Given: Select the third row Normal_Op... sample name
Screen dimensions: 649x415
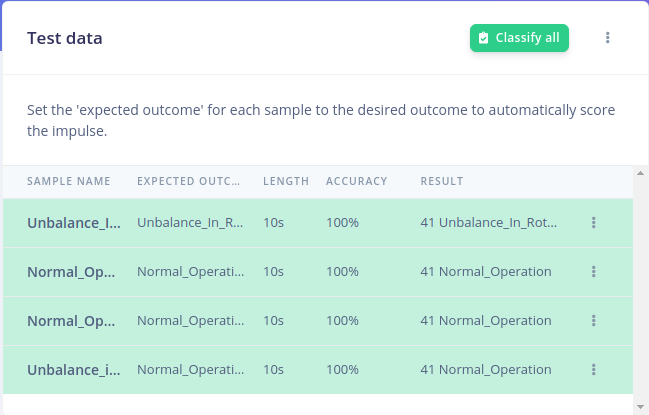Looking at the screenshot, I should (x=71, y=321).
